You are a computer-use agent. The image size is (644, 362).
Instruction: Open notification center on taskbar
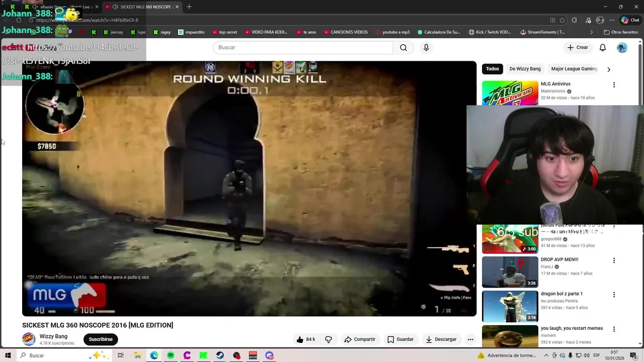click(x=633, y=355)
